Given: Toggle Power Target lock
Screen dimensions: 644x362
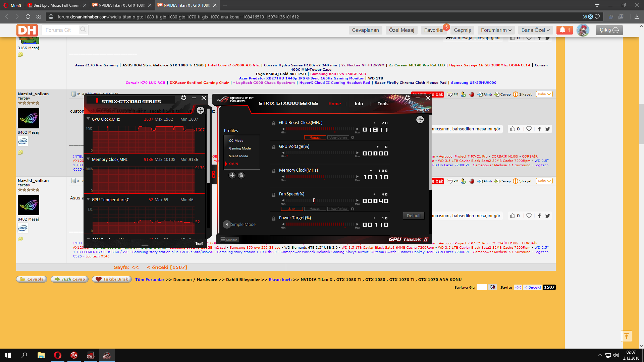Looking at the screenshot, I should click(x=274, y=218).
